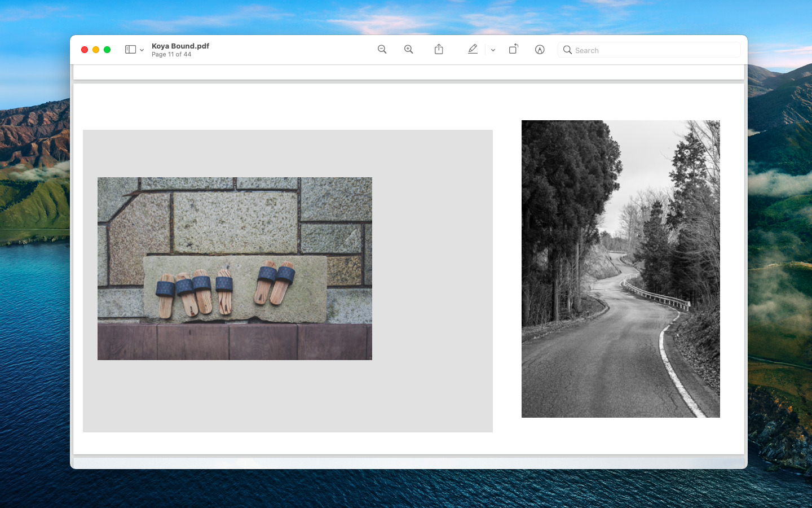This screenshot has height=508, width=812.
Task: Rotate the page using the Rotate icon
Action: [x=513, y=49]
